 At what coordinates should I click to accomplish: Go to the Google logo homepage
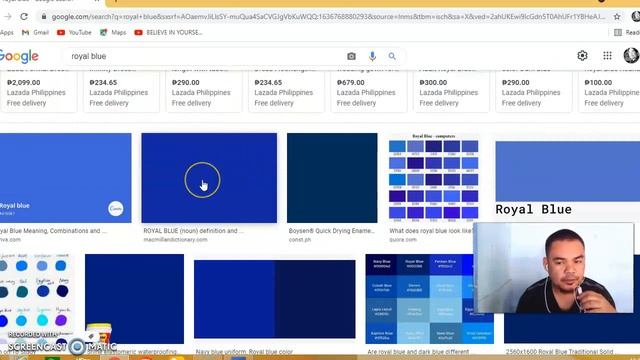pos(19,56)
